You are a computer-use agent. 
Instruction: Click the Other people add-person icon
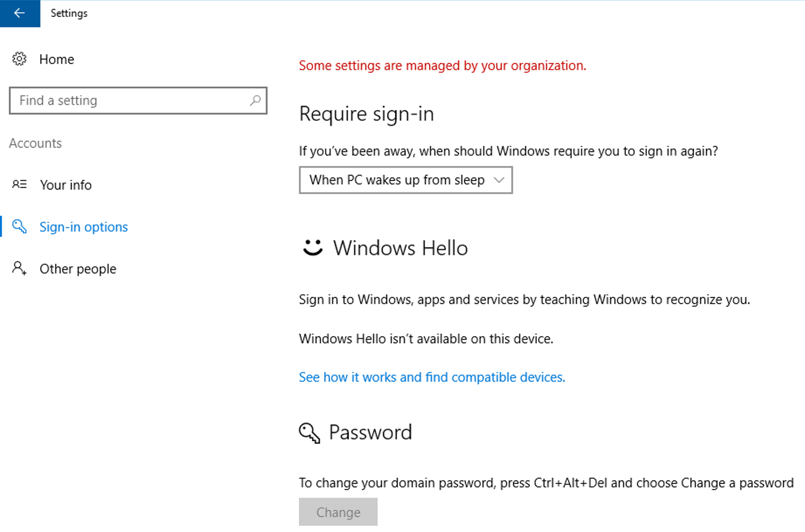click(x=19, y=268)
